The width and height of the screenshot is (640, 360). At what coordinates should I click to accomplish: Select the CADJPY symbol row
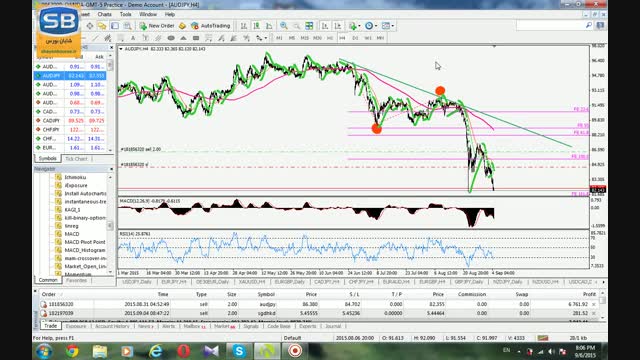(70, 120)
